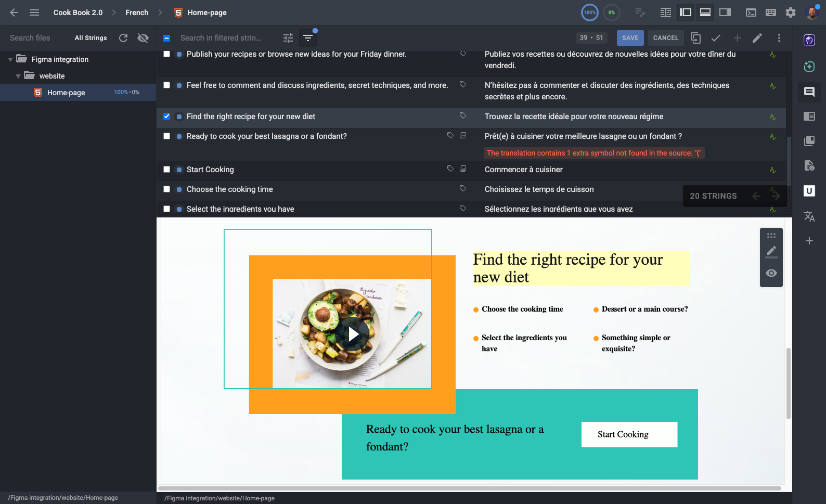Toggle the preview eye icon
This screenshot has width=826, height=504.
pyautogui.click(x=771, y=273)
